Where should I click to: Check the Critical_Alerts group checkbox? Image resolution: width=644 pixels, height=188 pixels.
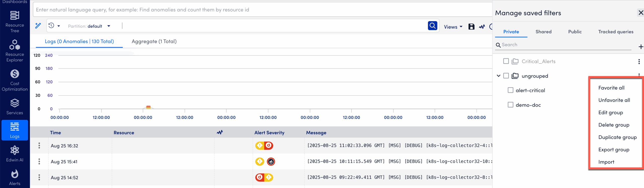pyautogui.click(x=506, y=61)
